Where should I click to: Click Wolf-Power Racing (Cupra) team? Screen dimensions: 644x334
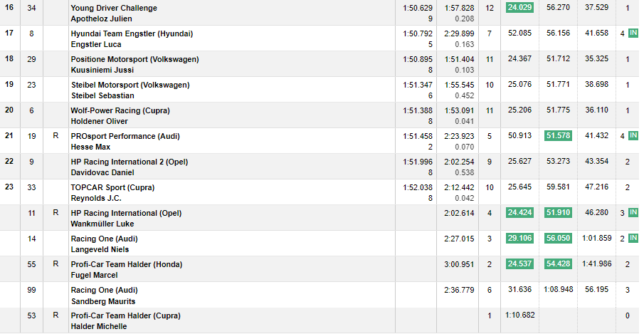coord(120,110)
